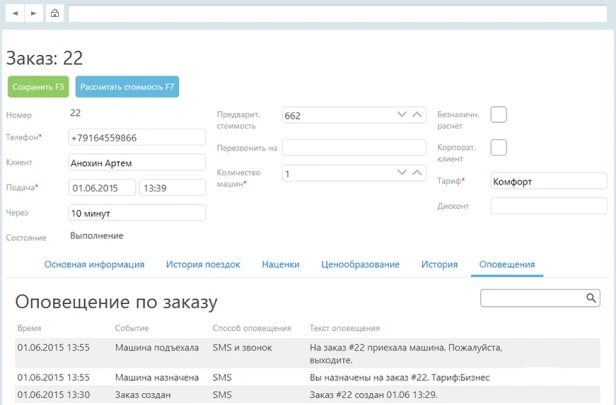Go to the home page icon
Viewport: 616px width, 405px height.
point(54,14)
